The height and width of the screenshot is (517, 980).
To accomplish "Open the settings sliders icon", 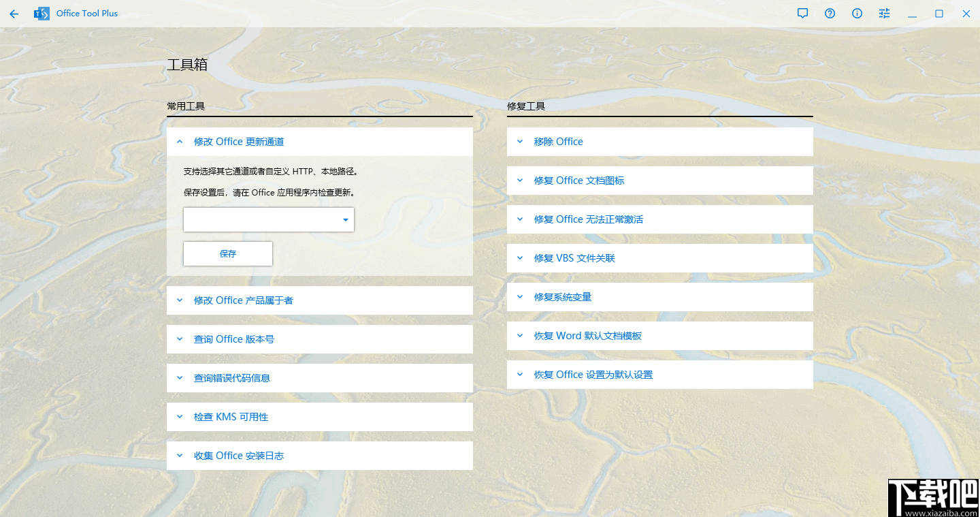I will 884,13.
